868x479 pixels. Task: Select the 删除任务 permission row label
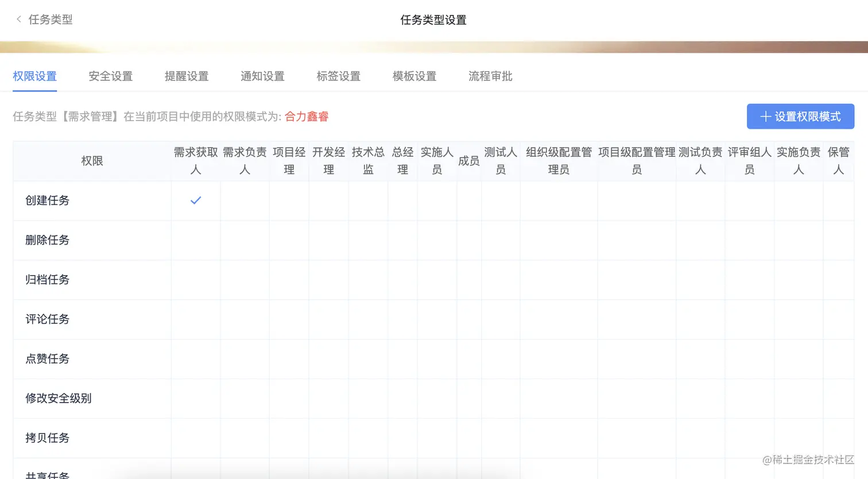[47, 240]
